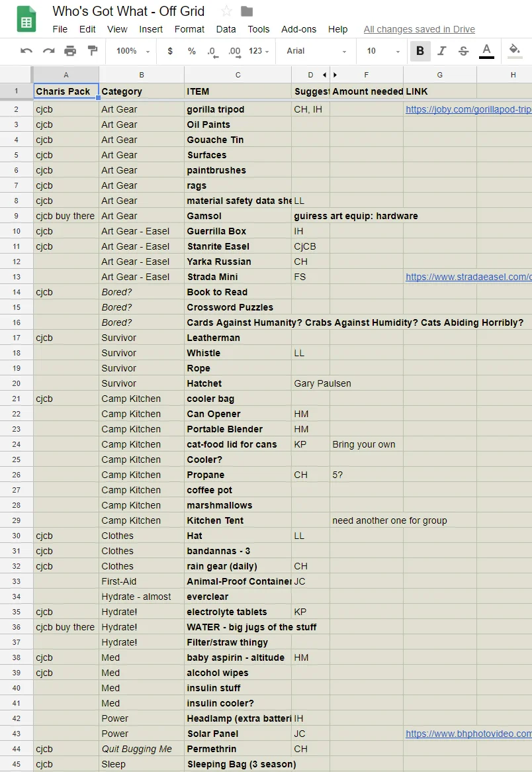
Task: Click the move-to-folder icon
Action: click(x=247, y=11)
